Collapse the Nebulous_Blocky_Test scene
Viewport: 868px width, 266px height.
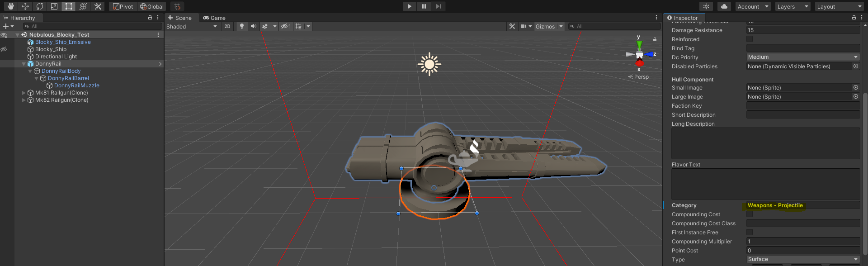tap(17, 35)
